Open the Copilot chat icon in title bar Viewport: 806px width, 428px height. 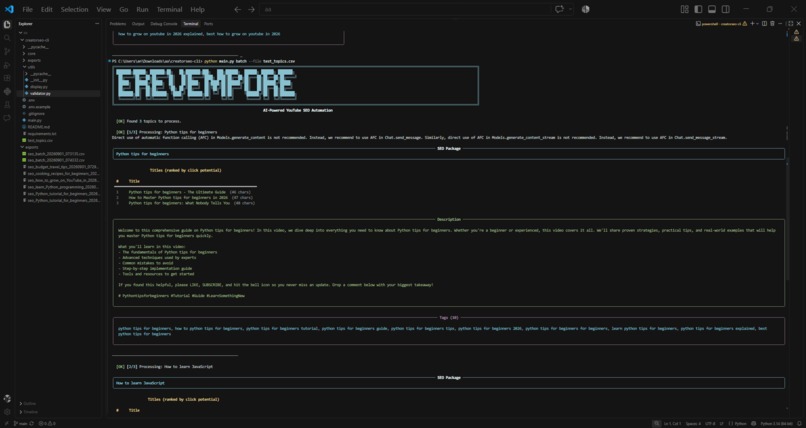559,9
